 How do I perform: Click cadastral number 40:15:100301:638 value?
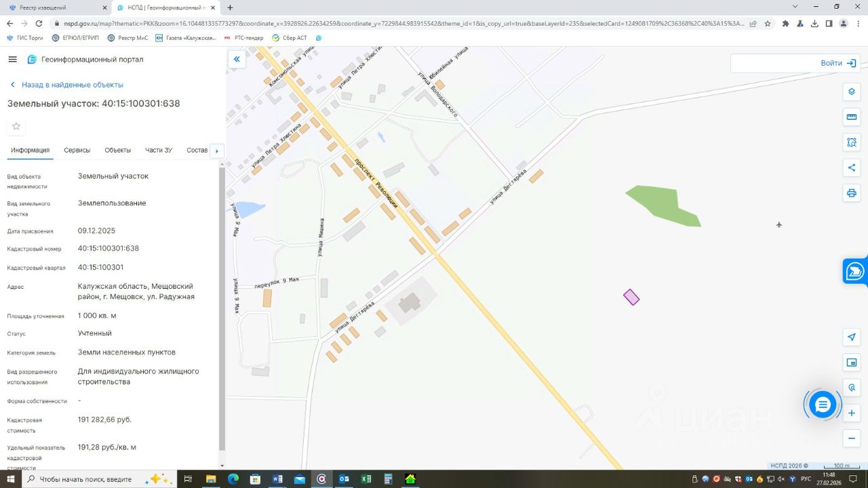pos(108,248)
